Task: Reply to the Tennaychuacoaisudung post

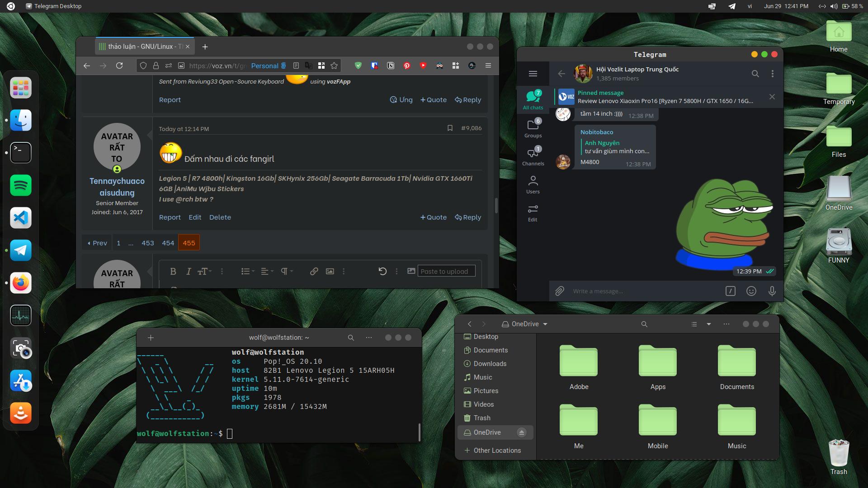Action: (468, 217)
